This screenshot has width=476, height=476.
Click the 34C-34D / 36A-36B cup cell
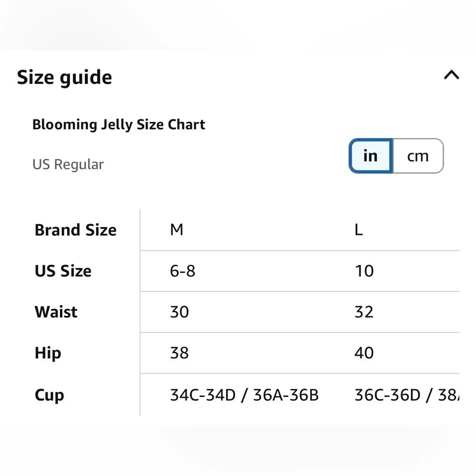point(244,395)
